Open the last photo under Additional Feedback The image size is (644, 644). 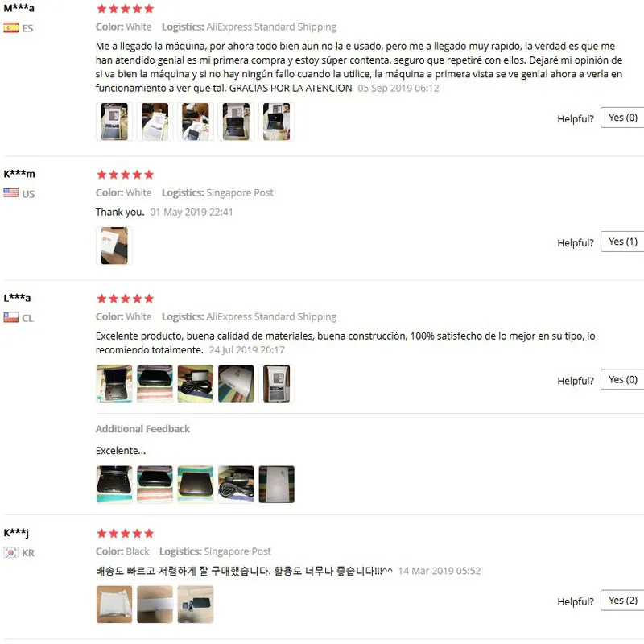click(x=276, y=485)
